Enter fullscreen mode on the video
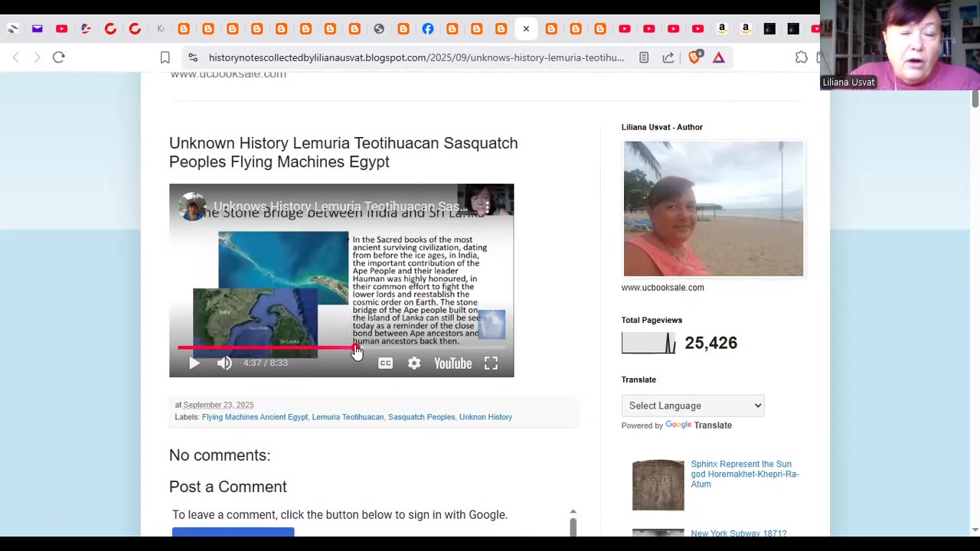This screenshot has height=551, width=980. click(491, 364)
